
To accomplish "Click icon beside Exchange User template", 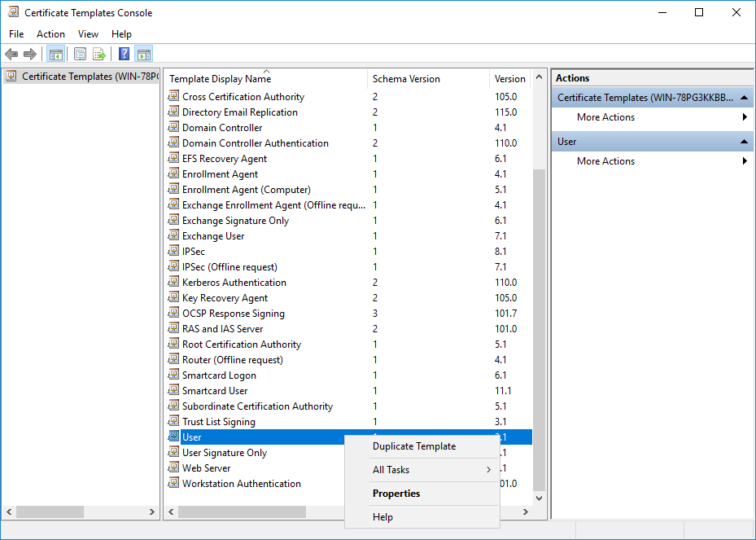I will click(x=173, y=235).
